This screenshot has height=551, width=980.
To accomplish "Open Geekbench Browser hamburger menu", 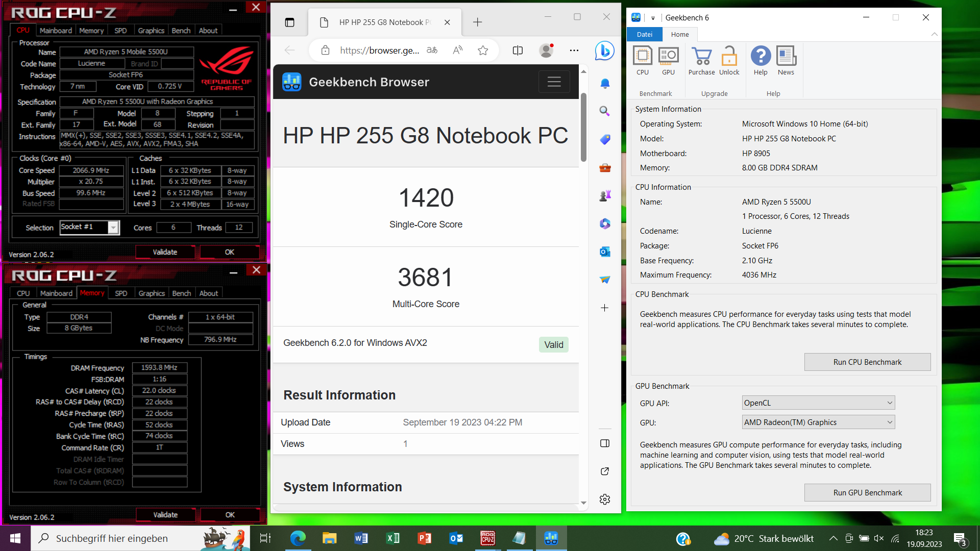I will coord(554,82).
